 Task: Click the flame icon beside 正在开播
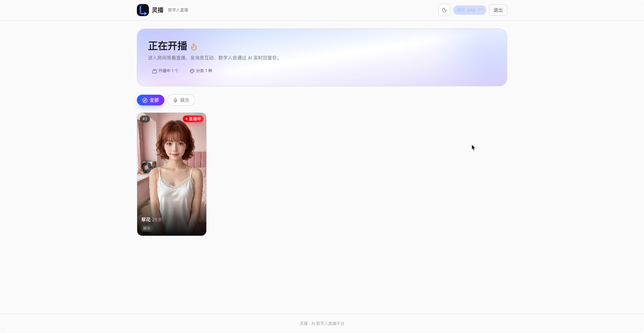coord(194,47)
